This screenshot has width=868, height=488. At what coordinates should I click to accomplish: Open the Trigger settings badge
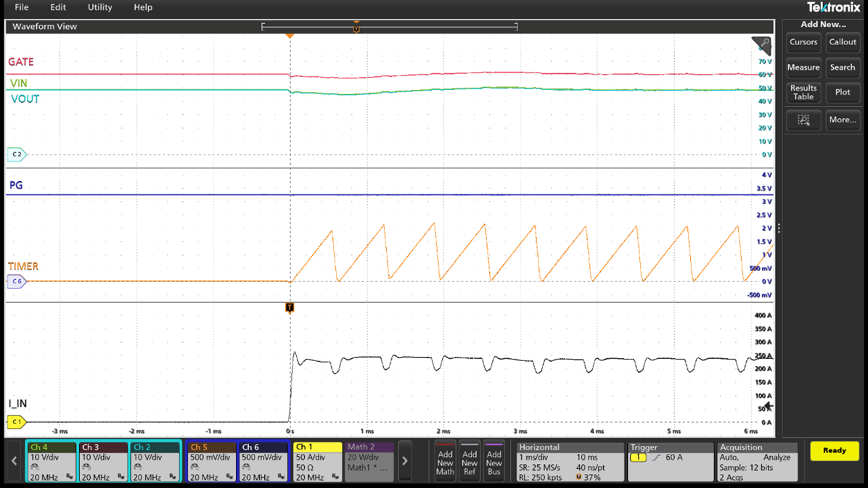[x=669, y=461]
